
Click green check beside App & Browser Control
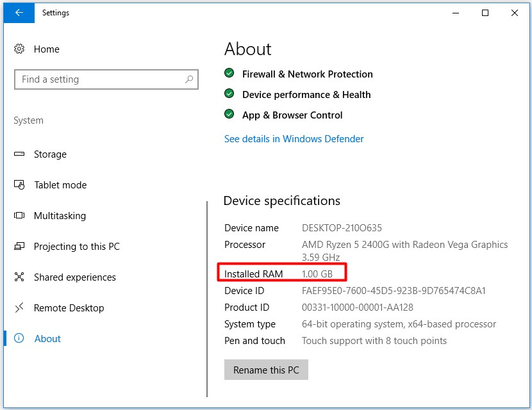[229, 115]
